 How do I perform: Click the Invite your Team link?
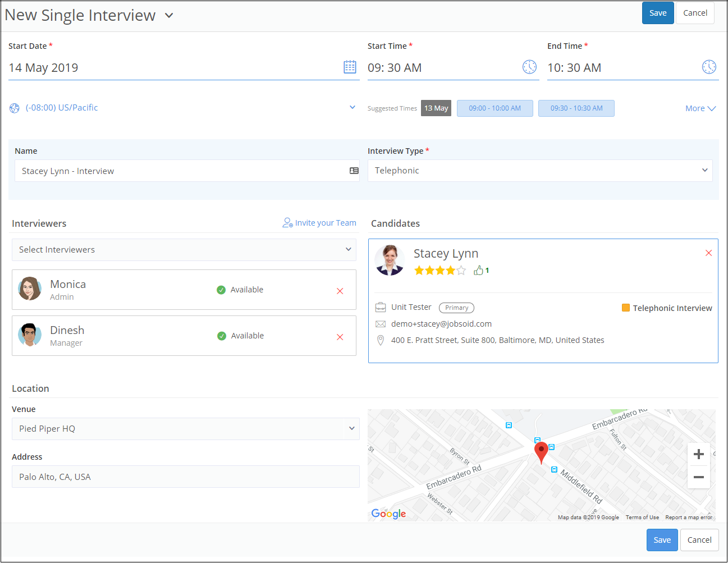[319, 223]
